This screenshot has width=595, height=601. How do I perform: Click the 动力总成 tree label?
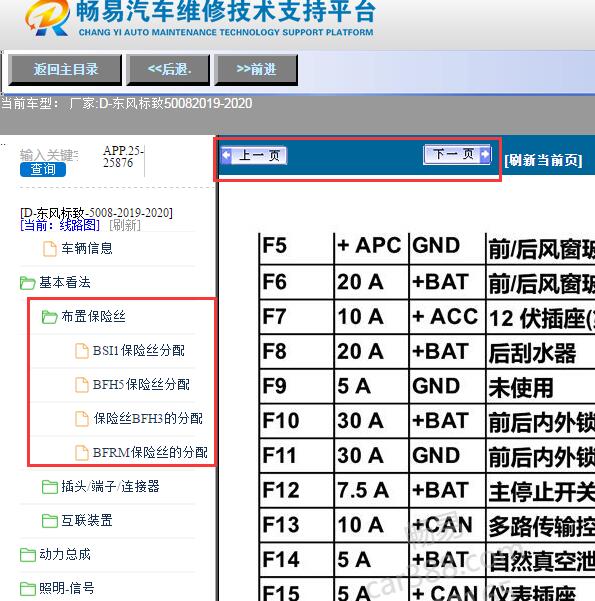click(x=65, y=554)
